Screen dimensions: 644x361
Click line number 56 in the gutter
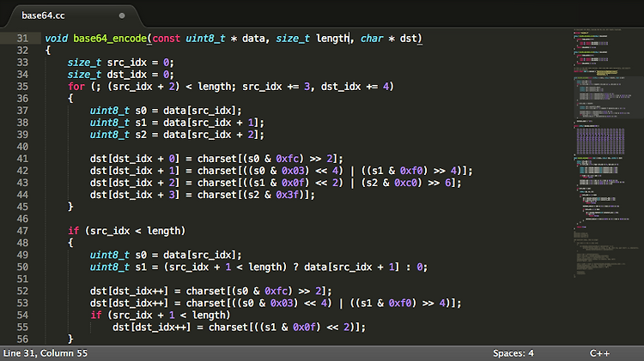tap(22, 340)
